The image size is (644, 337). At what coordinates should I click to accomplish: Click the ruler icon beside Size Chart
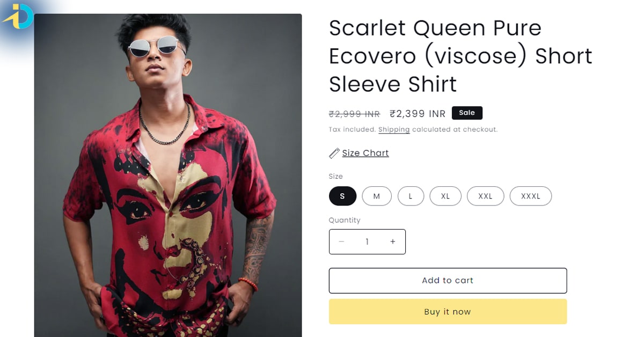(x=334, y=153)
